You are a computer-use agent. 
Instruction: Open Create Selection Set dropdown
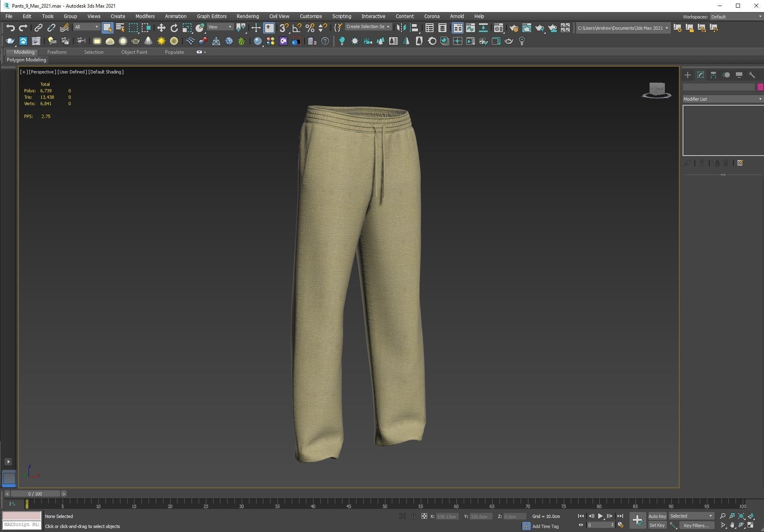pyautogui.click(x=368, y=26)
